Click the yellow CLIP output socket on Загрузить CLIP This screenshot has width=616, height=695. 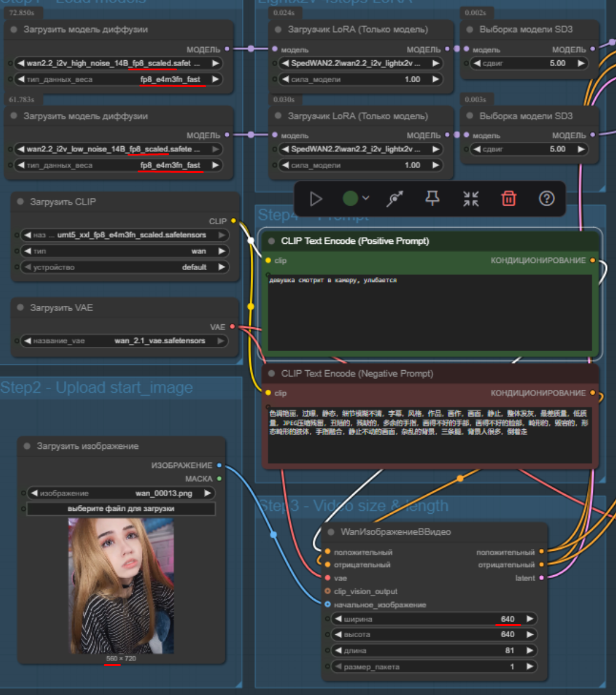[234, 221]
